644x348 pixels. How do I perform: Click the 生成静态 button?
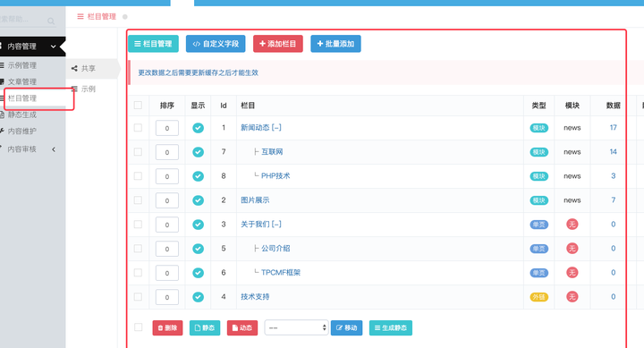point(391,327)
